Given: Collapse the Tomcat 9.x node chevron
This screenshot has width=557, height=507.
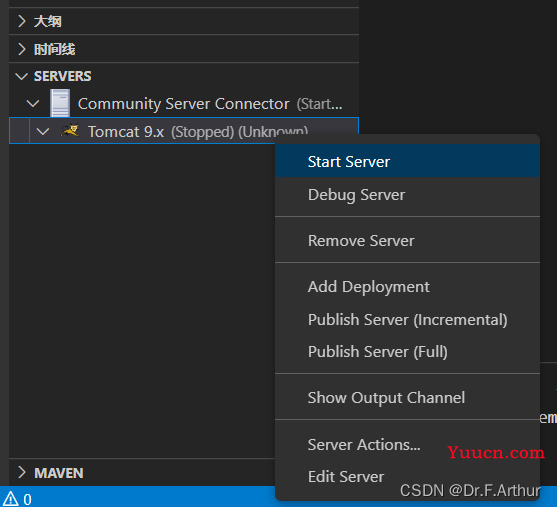Looking at the screenshot, I should pos(43,131).
